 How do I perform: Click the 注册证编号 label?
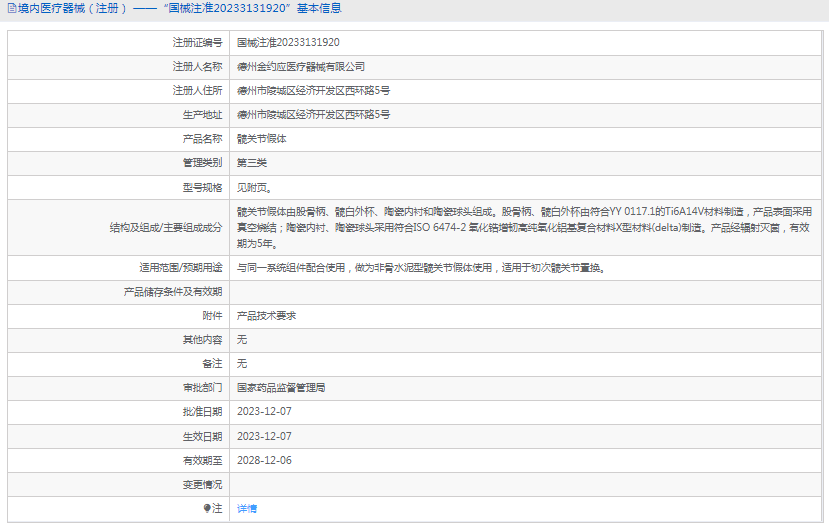click(x=197, y=42)
